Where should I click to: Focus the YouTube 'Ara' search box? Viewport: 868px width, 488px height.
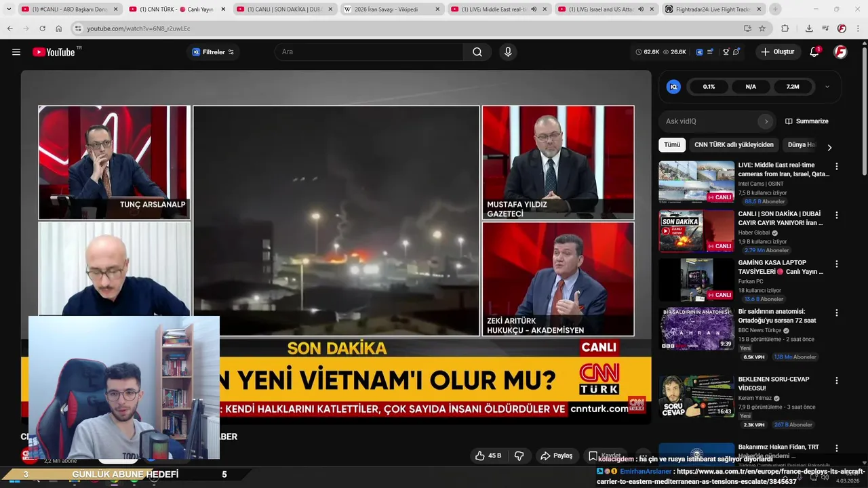tap(370, 52)
